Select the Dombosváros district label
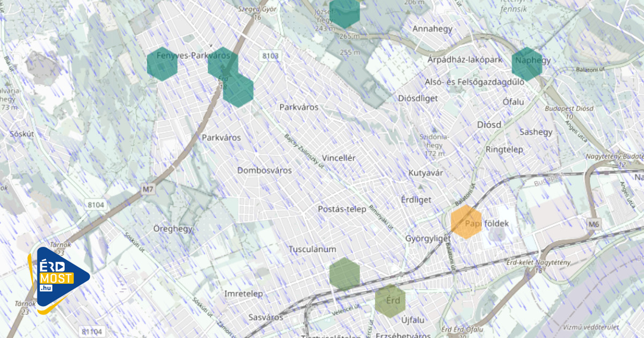The height and width of the screenshot is (338, 644). click(265, 171)
